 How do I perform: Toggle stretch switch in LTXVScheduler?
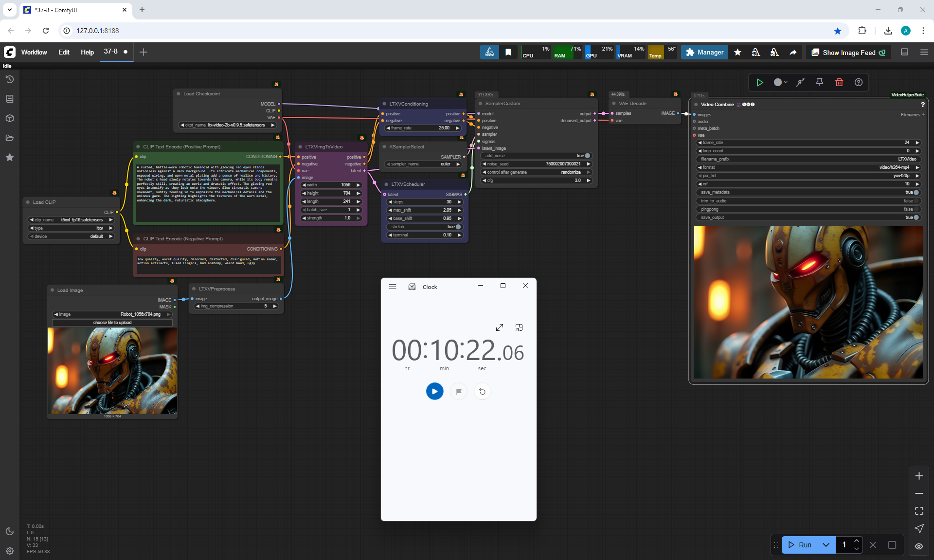pos(458,227)
